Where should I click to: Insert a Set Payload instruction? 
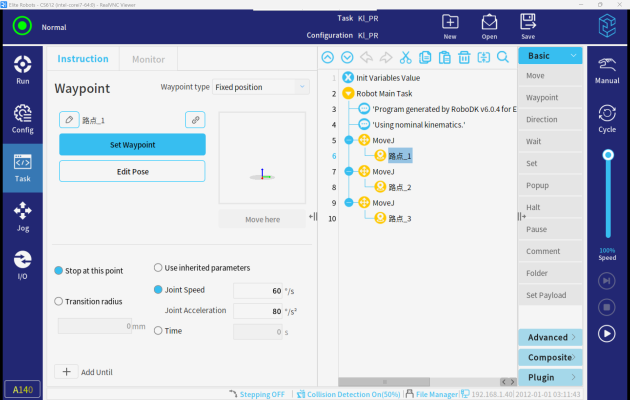point(550,295)
